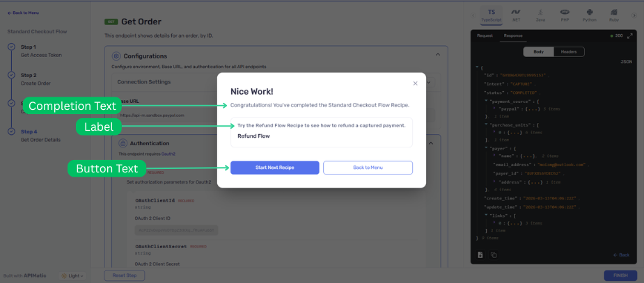Click the Back to Menu button in dialog
This screenshot has width=644, height=283.
pos(368,168)
